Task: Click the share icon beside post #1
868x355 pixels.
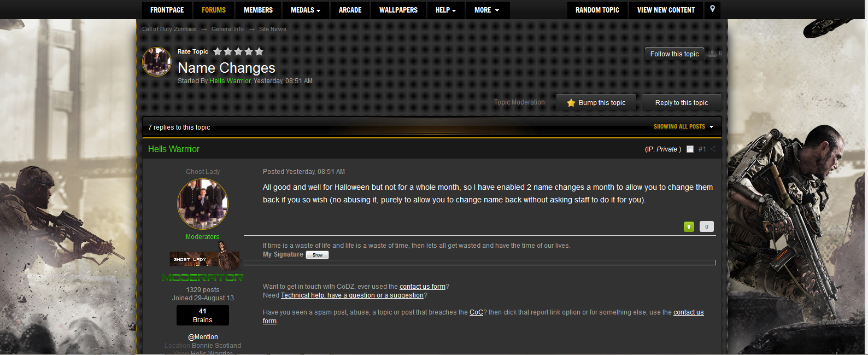Action: click(x=713, y=149)
